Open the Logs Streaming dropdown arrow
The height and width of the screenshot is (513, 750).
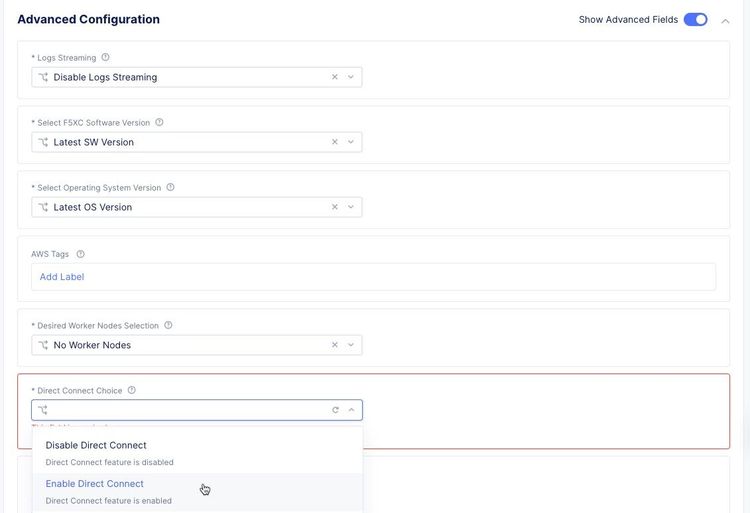pos(351,77)
